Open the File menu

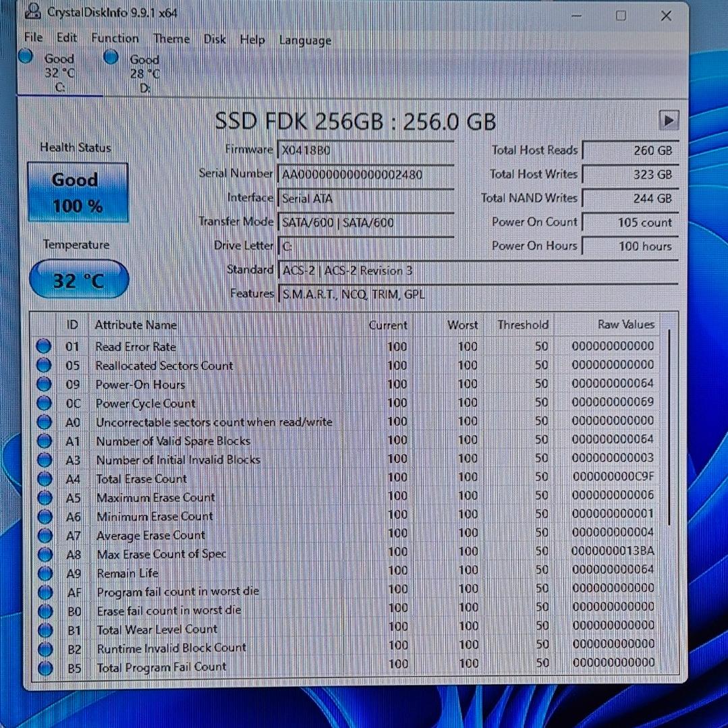34,37
